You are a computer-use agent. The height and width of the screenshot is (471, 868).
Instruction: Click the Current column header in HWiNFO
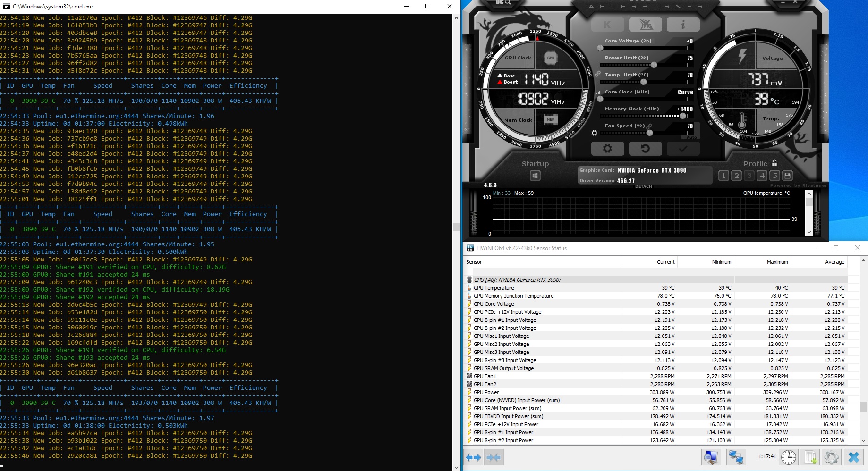tap(649, 262)
